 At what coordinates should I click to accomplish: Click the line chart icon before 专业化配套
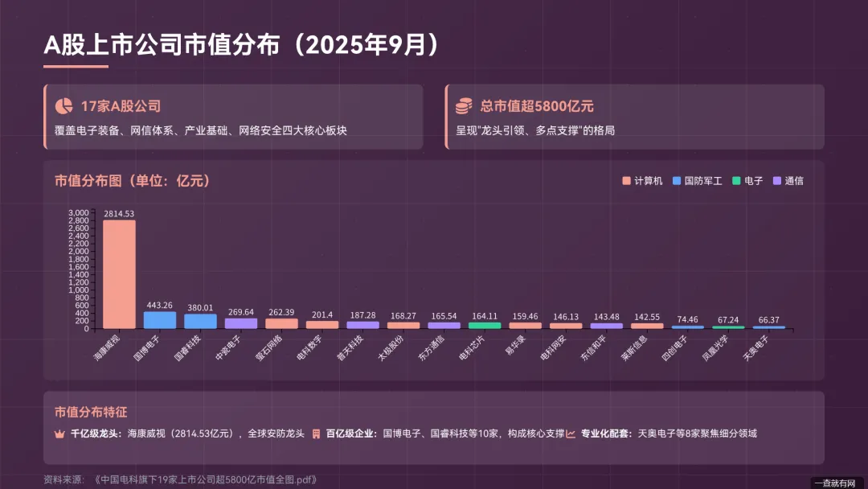(571, 434)
